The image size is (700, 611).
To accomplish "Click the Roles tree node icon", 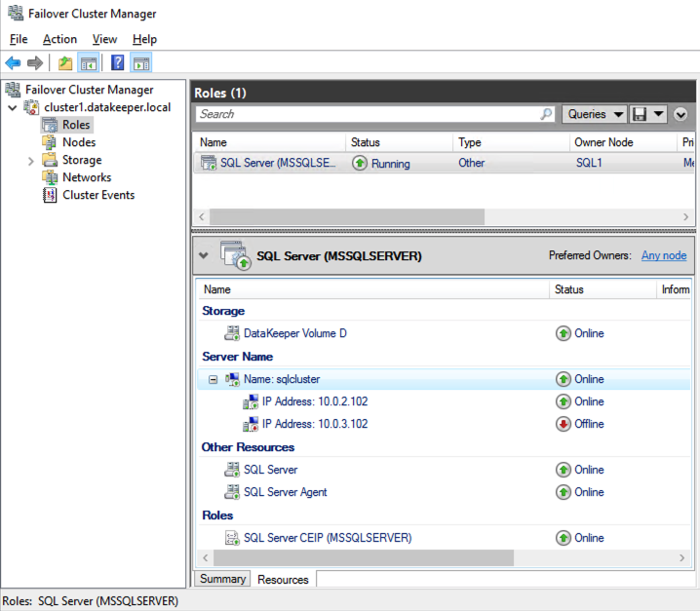I will (50, 125).
